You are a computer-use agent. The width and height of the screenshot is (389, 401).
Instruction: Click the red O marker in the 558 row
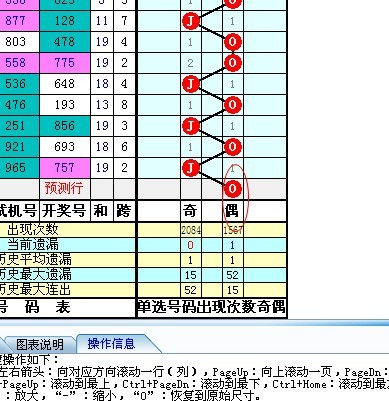pos(232,63)
